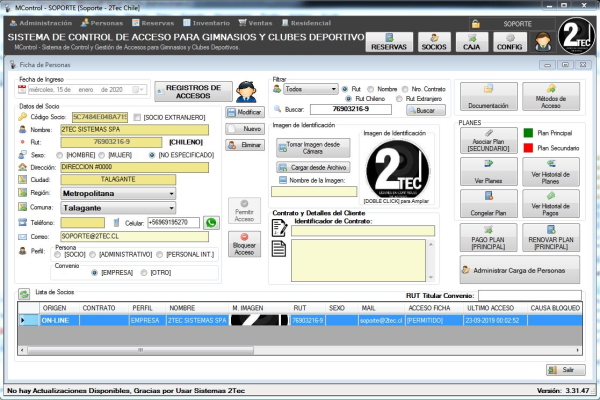
Task: Select the Nombre filter radio
Action: click(x=370, y=89)
